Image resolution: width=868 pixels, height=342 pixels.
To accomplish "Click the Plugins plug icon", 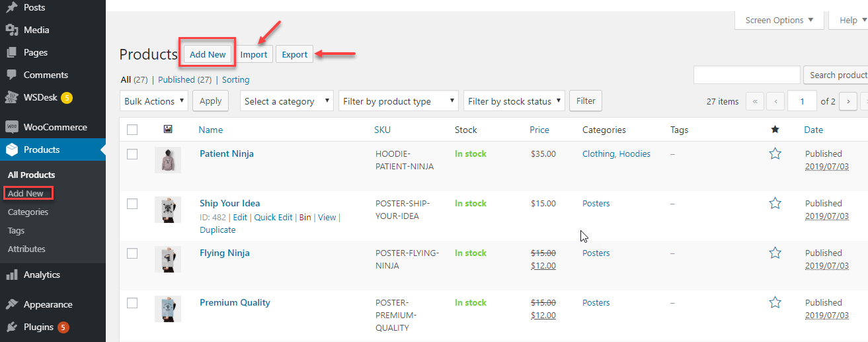I will pos(12,327).
